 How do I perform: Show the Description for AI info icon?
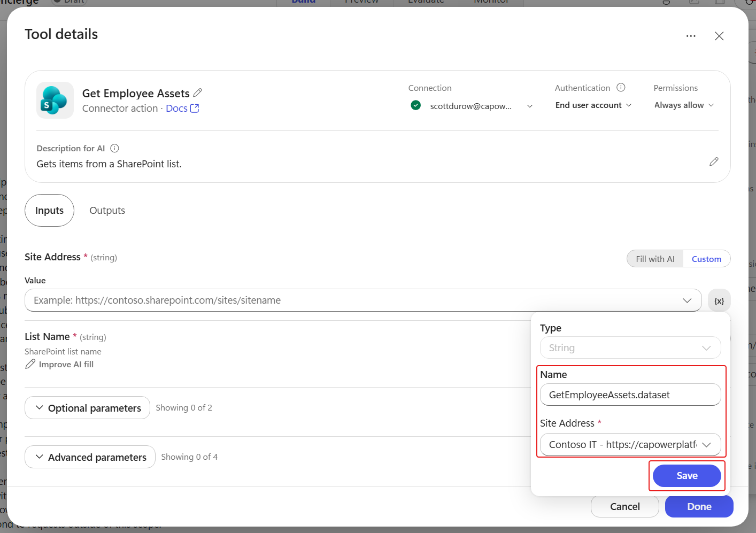[114, 148]
